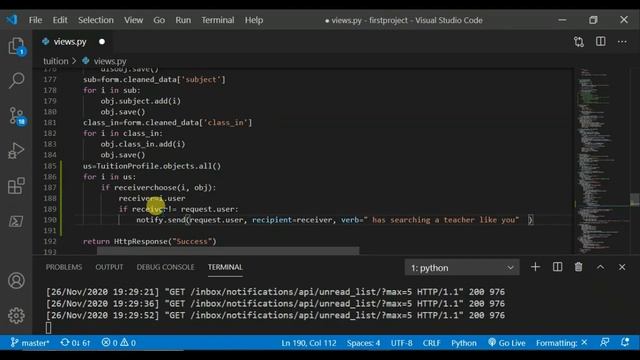
Task: Open the Accounts icon
Action: click(x=16, y=281)
